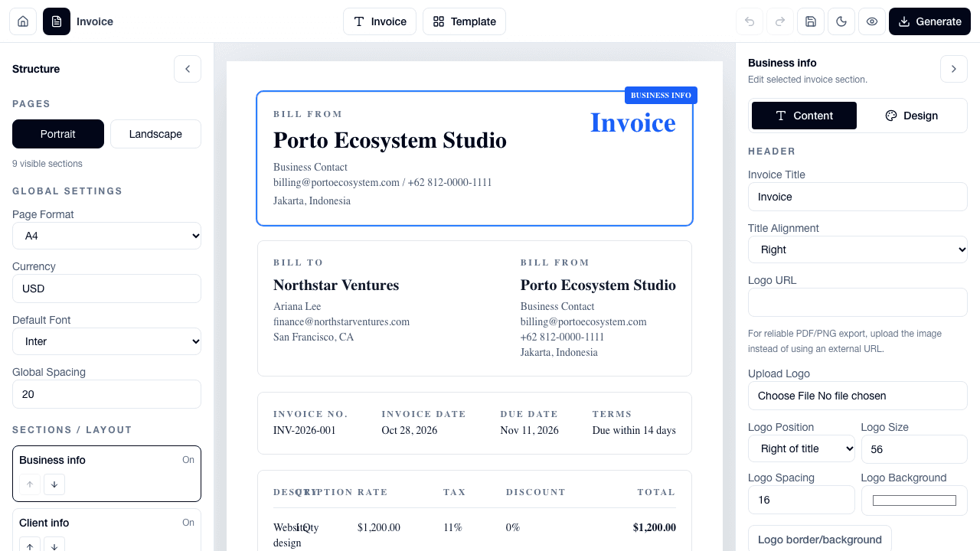
Task: Collapse the Business info panel with right chevron
Action: click(954, 69)
